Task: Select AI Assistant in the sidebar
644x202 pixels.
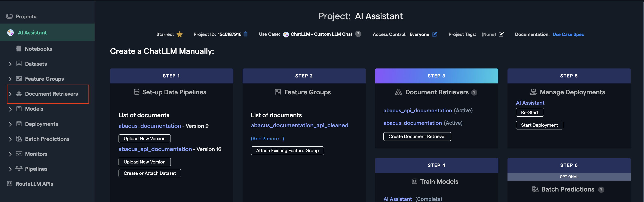Action: pos(32,33)
